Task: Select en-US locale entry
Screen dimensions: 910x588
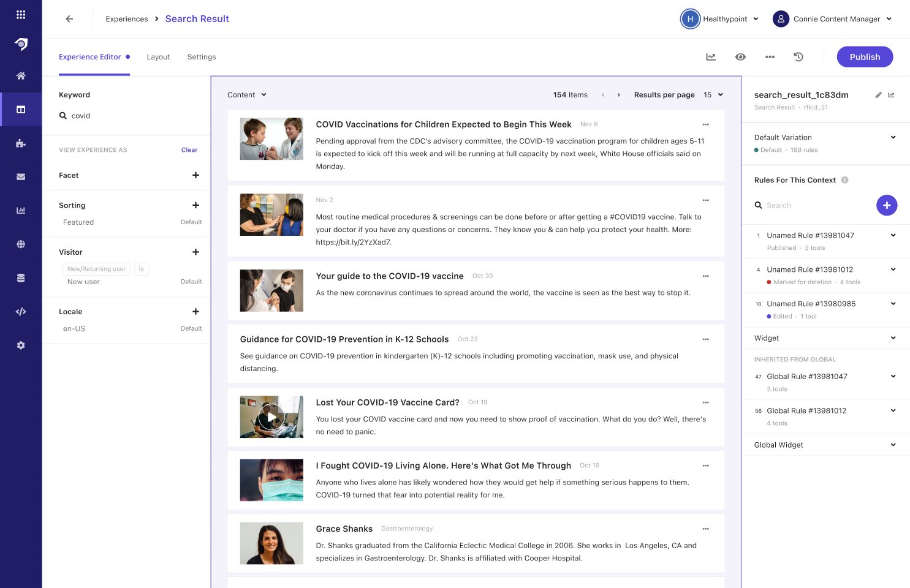Action: [x=74, y=329]
